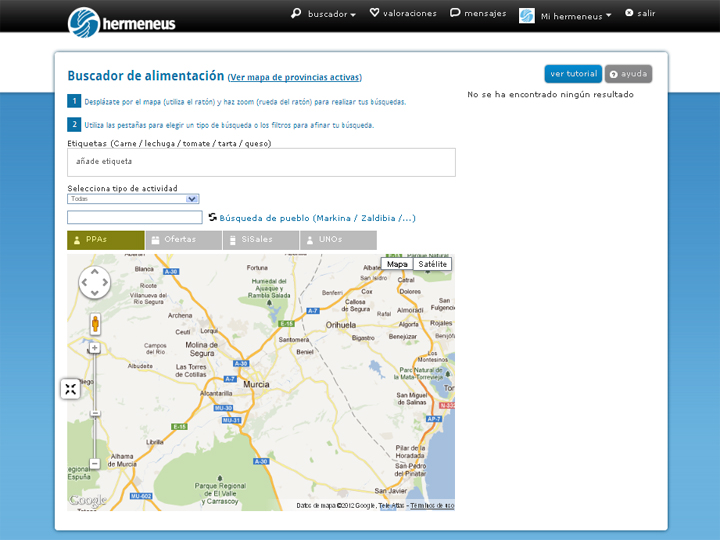Viewport: 720px width, 540px height.
Task: Zoom out with the map minus button
Action: click(95, 463)
